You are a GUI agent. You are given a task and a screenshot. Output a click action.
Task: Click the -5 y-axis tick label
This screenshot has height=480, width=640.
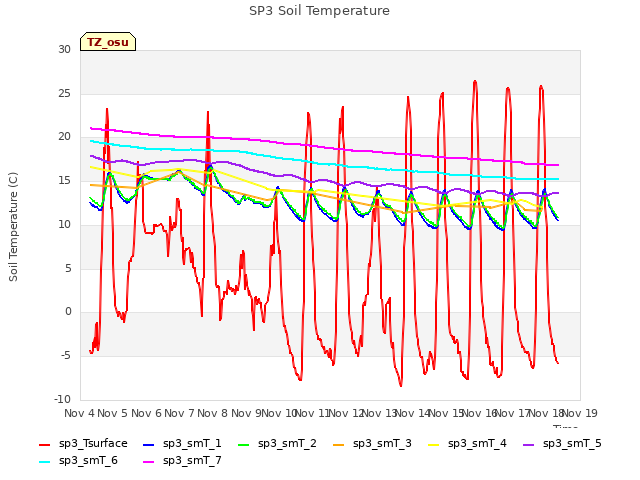(x=66, y=356)
